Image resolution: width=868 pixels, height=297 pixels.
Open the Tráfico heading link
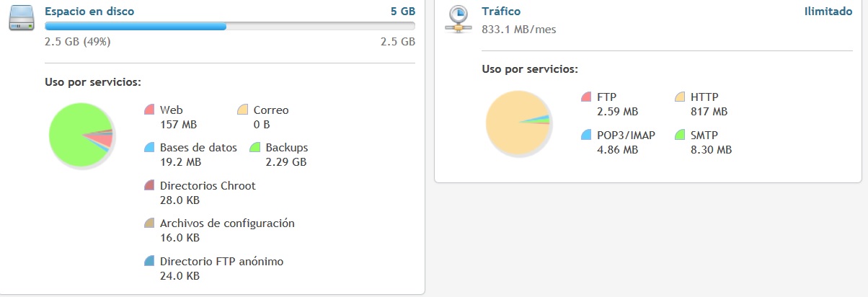point(501,12)
